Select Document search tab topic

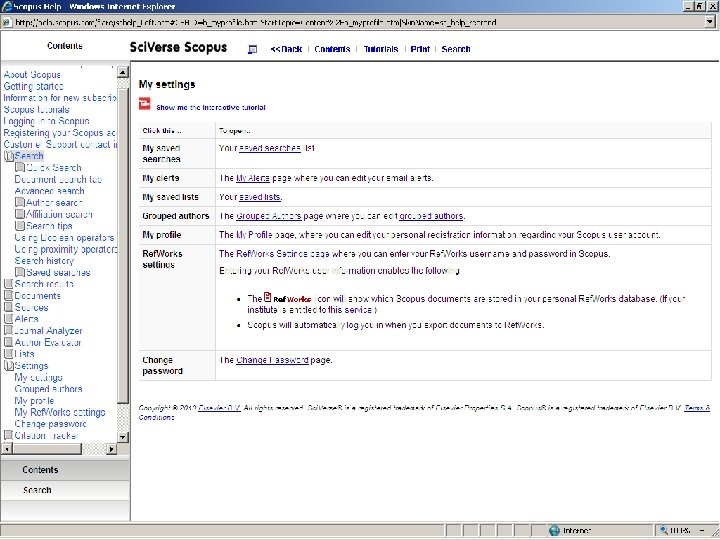tap(58, 179)
